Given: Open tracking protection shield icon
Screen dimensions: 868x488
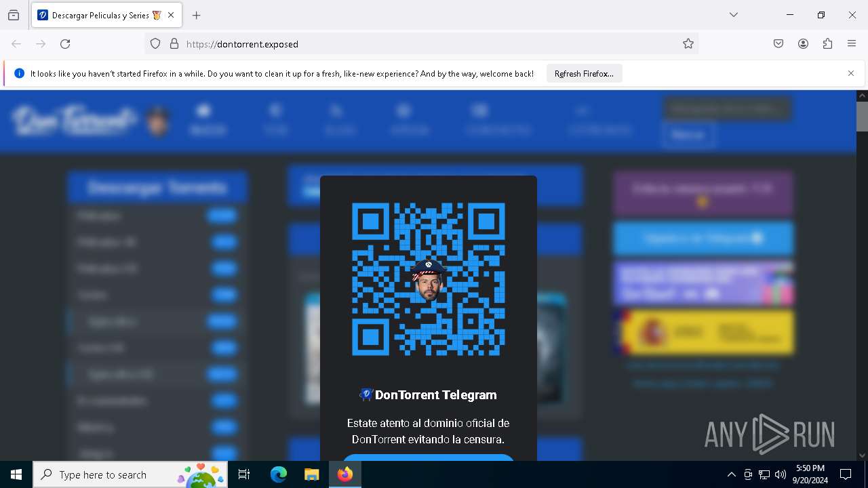Looking at the screenshot, I should pos(155,44).
